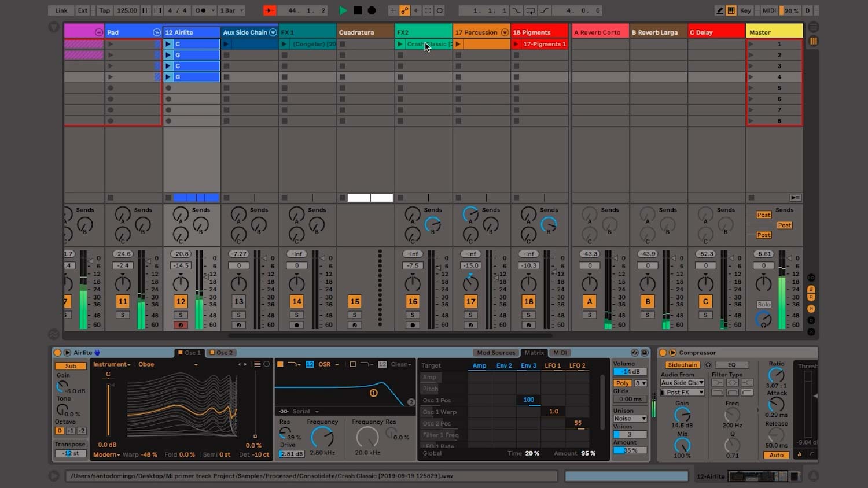The height and width of the screenshot is (488, 868).
Task: Enable the Automation Arm button
Action: click(x=404, y=10)
